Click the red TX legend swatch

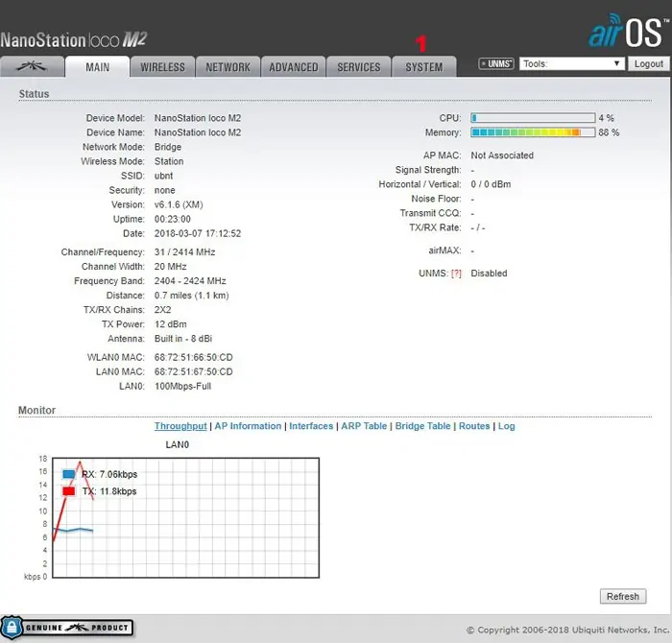pyautogui.click(x=69, y=491)
